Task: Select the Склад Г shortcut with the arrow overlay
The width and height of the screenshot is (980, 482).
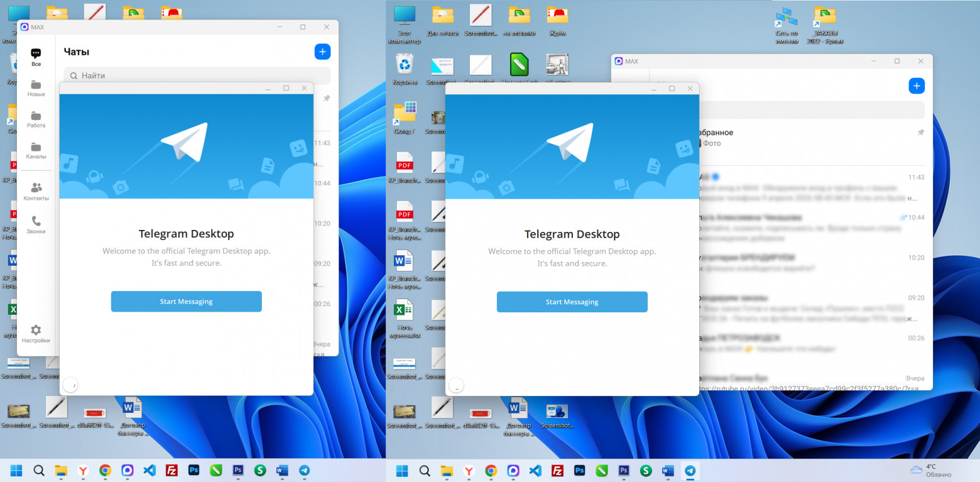Action: [x=405, y=118]
